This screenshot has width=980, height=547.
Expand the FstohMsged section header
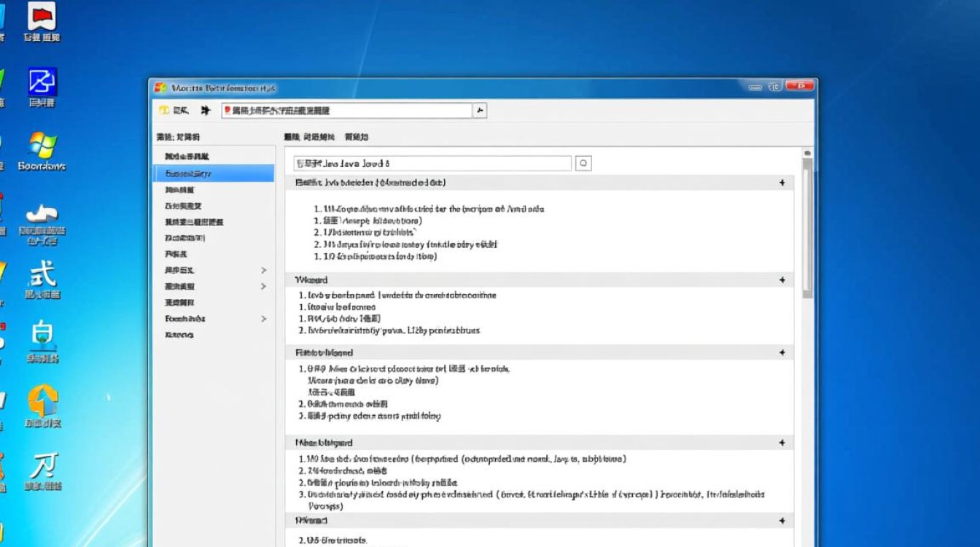pyautogui.click(x=781, y=352)
